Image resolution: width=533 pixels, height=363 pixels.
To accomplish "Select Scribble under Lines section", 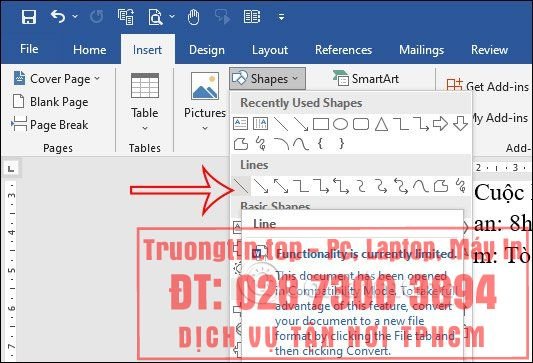I will coord(461,186).
